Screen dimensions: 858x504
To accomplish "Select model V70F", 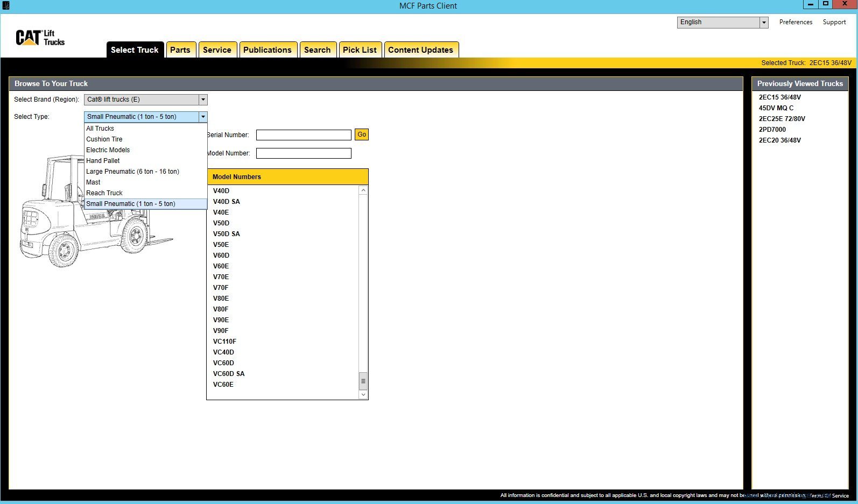I will [221, 288].
